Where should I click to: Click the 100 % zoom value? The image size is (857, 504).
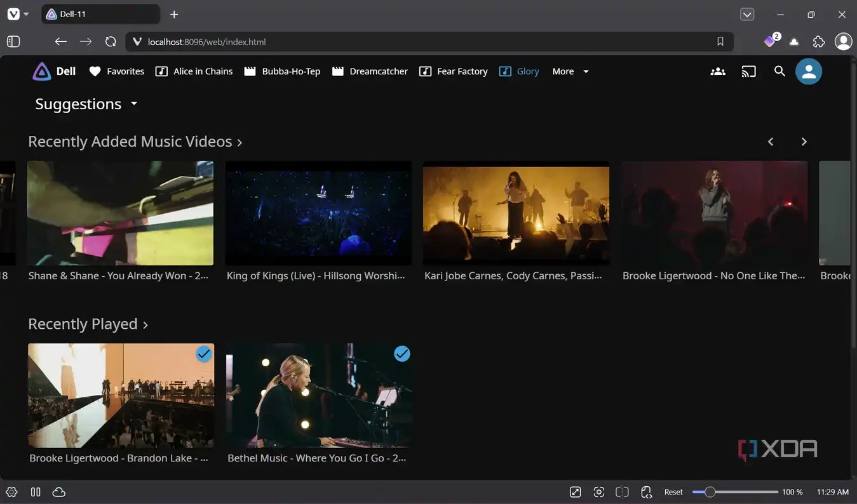click(792, 492)
